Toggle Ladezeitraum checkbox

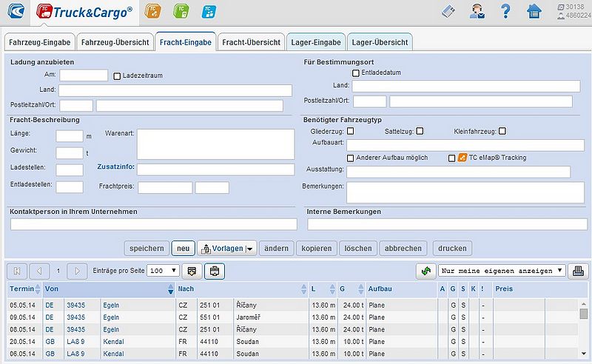[x=117, y=76]
